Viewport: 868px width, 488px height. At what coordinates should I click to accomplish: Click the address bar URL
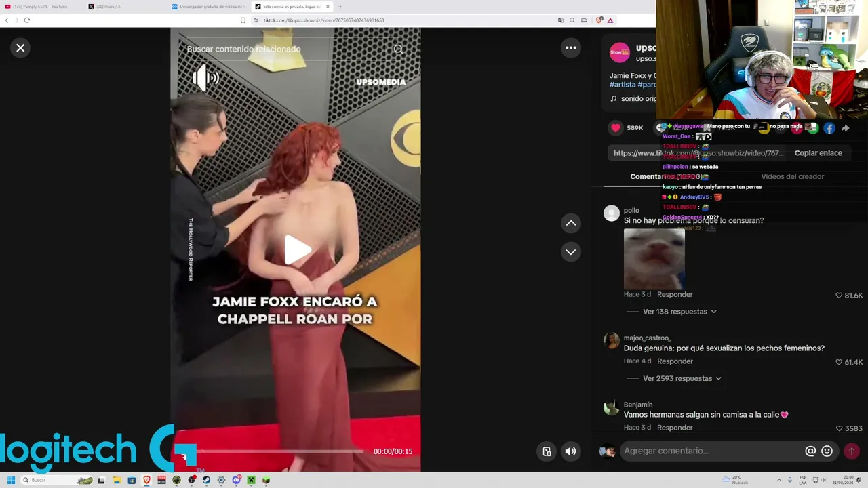[x=324, y=20]
